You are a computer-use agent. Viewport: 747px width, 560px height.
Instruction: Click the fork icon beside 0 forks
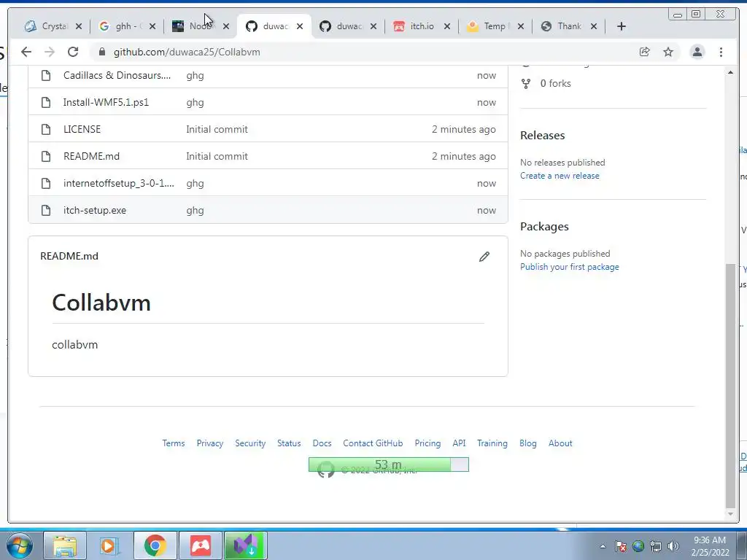click(526, 84)
